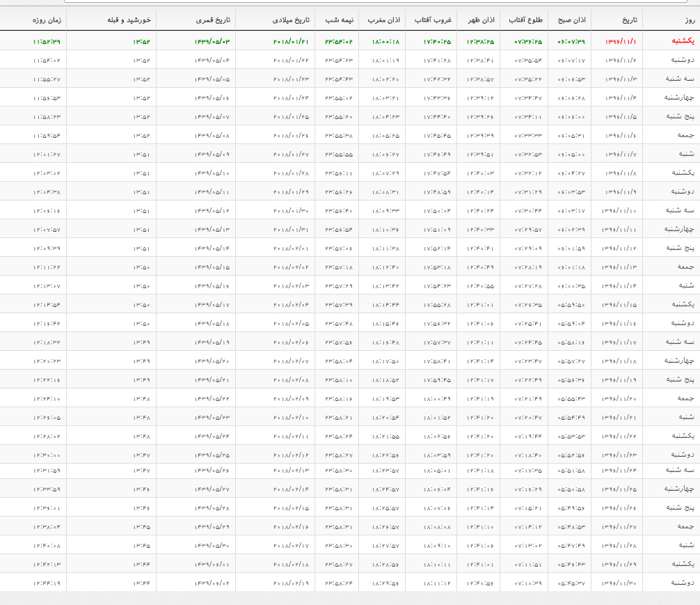700x605 pixels.
Task: Click lunar date ۱۴۳۹/۰۵/۱۹
Action: point(212,343)
